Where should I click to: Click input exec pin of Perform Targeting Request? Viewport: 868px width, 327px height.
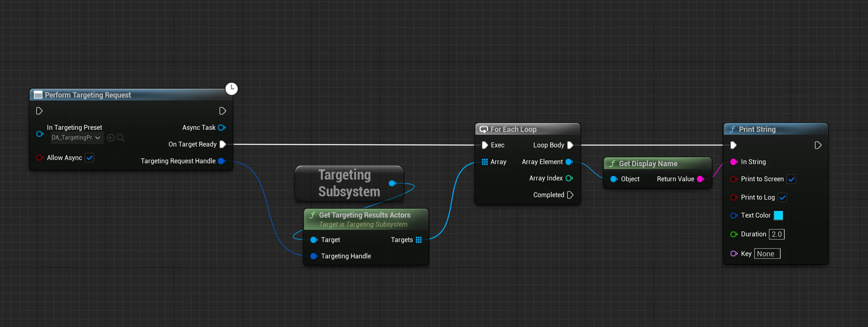coord(39,111)
